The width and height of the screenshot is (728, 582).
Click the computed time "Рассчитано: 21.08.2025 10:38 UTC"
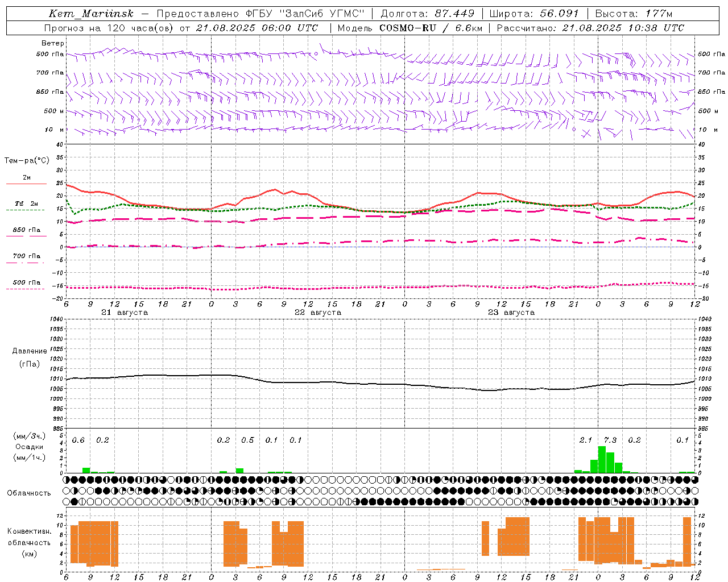pyautogui.click(x=590, y=28)
